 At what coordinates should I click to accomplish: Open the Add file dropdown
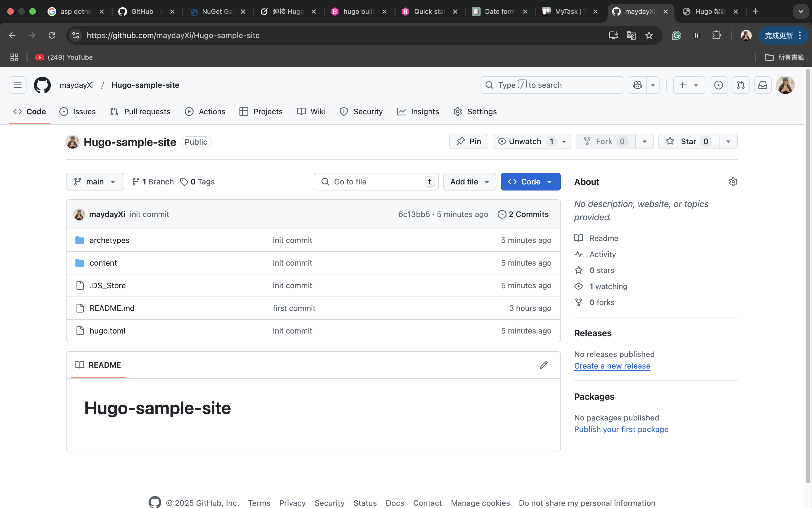[470, 182]
